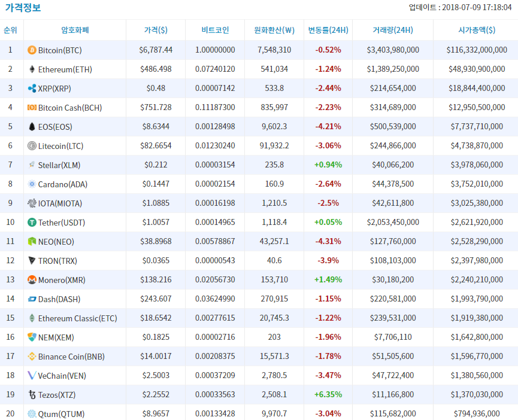Image resolution: width=518 pixels, height=420 pixels.
Task: Sort by the 변동률(24H) column header
Action: click(328, 30)
